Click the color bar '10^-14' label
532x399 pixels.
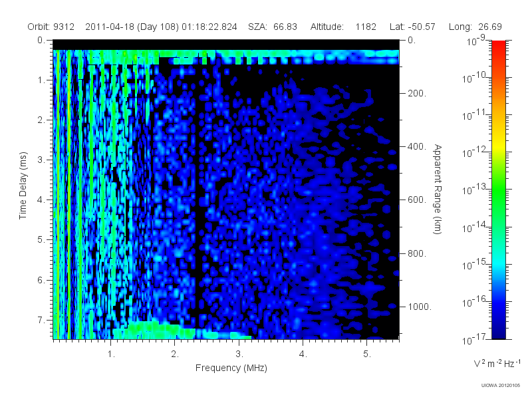pyautogui.click(x=475, y=227)
